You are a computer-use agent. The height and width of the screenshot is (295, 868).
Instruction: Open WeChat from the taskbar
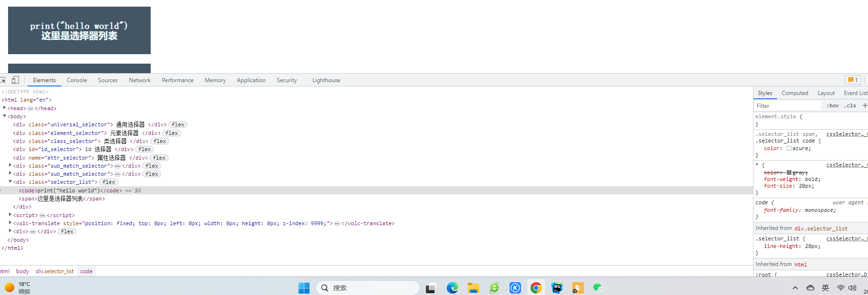coord(598,287)
